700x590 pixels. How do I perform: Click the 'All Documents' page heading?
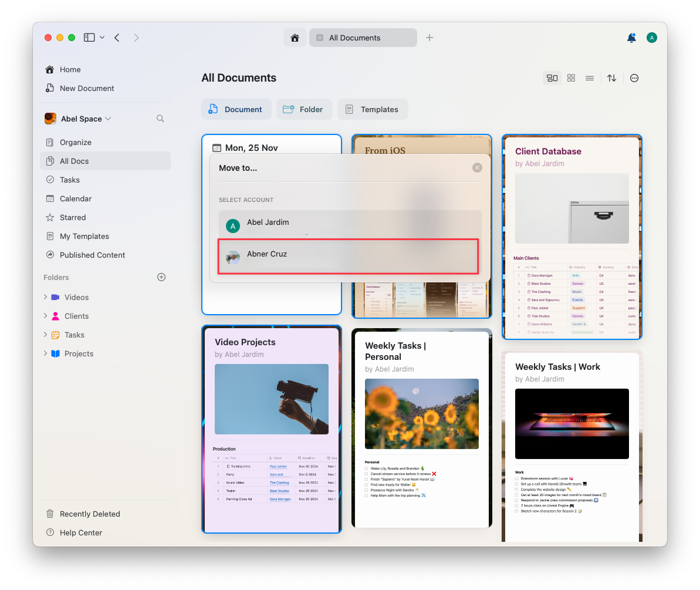point(239,77)
